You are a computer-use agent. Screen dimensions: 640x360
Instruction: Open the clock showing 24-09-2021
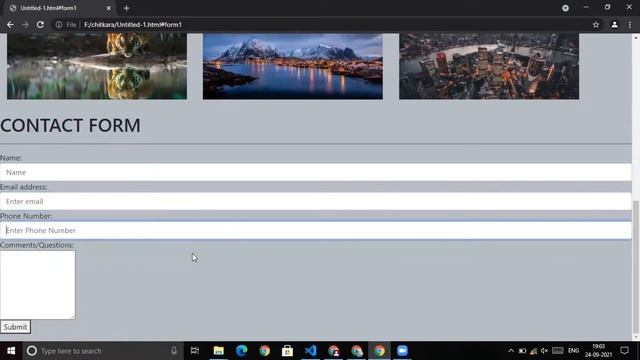click(598, 351)
